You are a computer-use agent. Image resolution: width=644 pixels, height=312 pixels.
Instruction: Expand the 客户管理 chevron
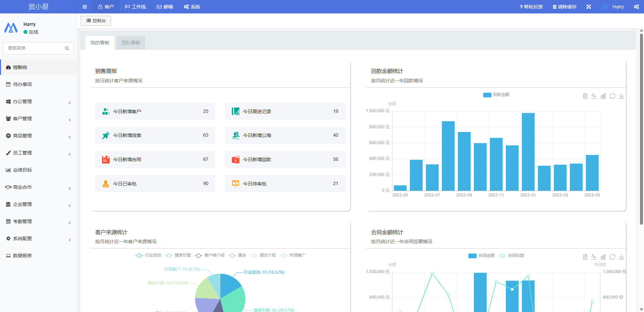[x=70, y=120]
